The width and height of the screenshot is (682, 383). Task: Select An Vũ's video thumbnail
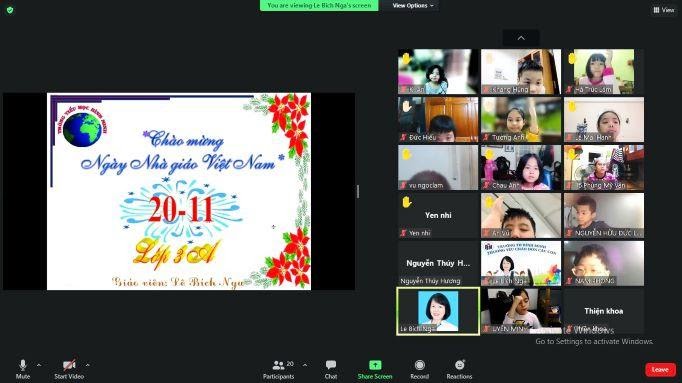pos(521,215)
